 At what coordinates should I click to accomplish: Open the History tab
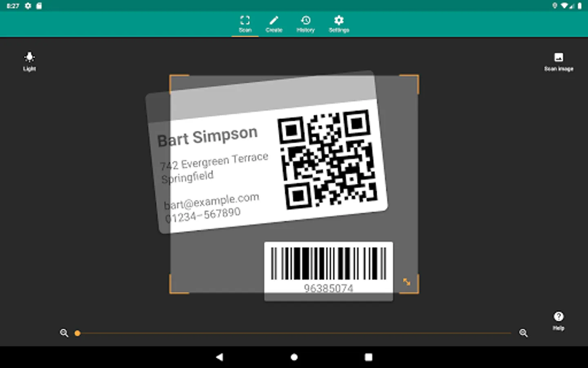click(x=305, y=24)
